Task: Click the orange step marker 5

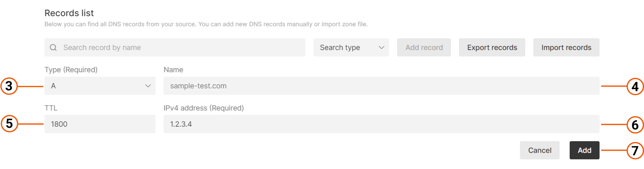Action: tap(9, 124)
